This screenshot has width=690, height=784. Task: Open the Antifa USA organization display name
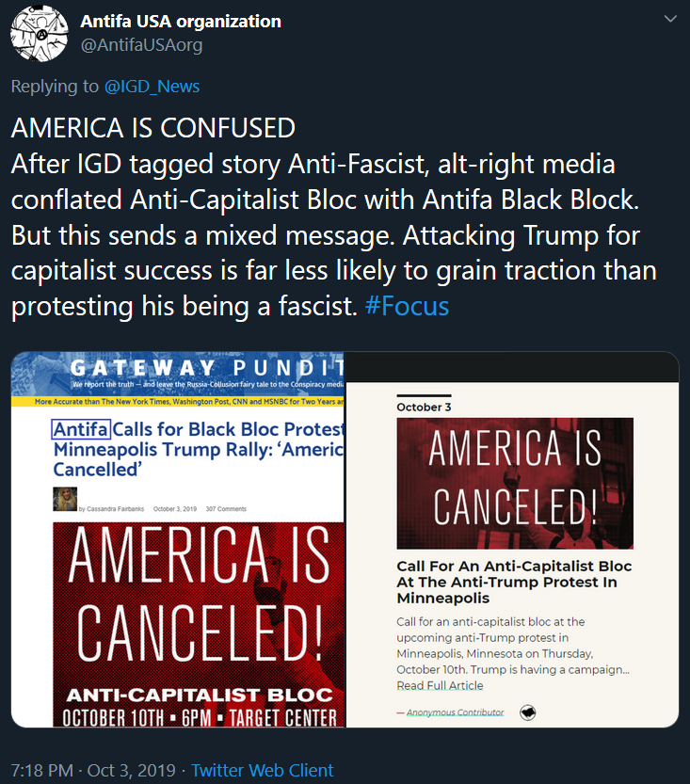coord(181,21)
